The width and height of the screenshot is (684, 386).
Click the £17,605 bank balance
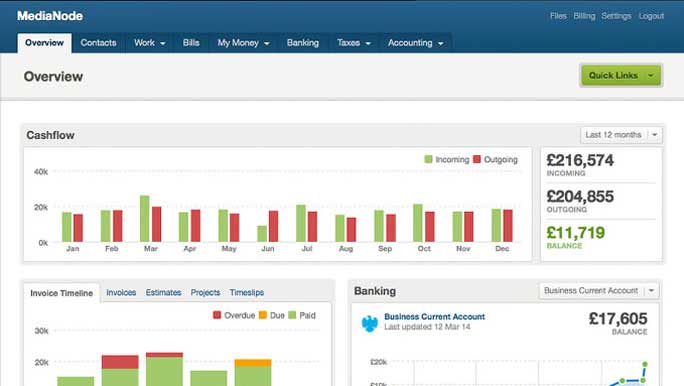point(618,319)
